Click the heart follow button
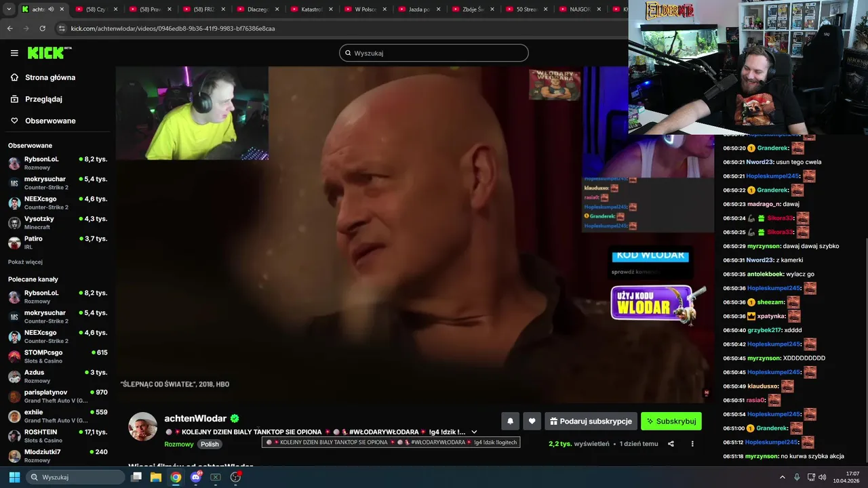868x488 pixels. pyautogui.click(x=532, y=421)
